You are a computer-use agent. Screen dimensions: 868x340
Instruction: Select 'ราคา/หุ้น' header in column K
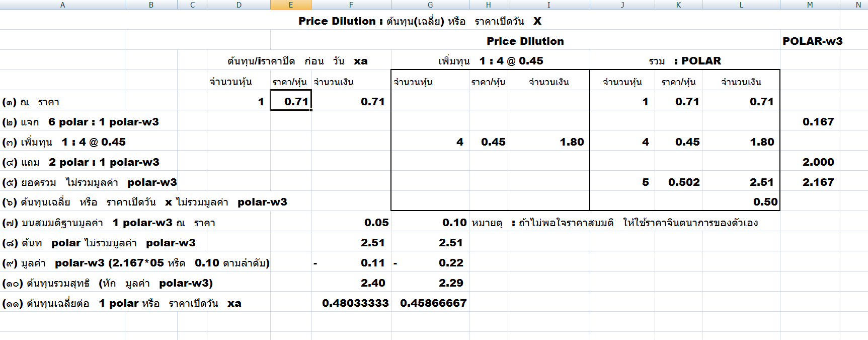(678, 82)
